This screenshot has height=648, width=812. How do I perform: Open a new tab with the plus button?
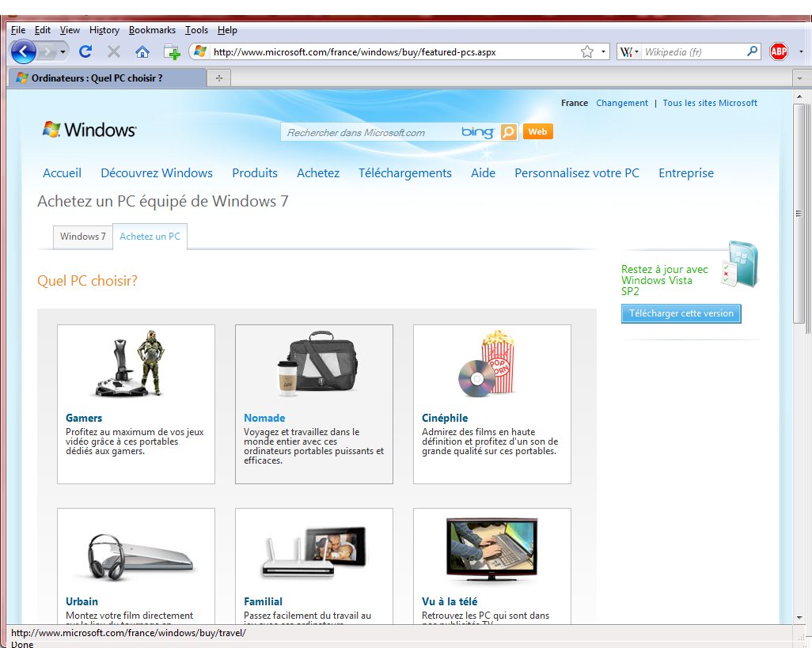pyautogui.click(x=219, y=78)
